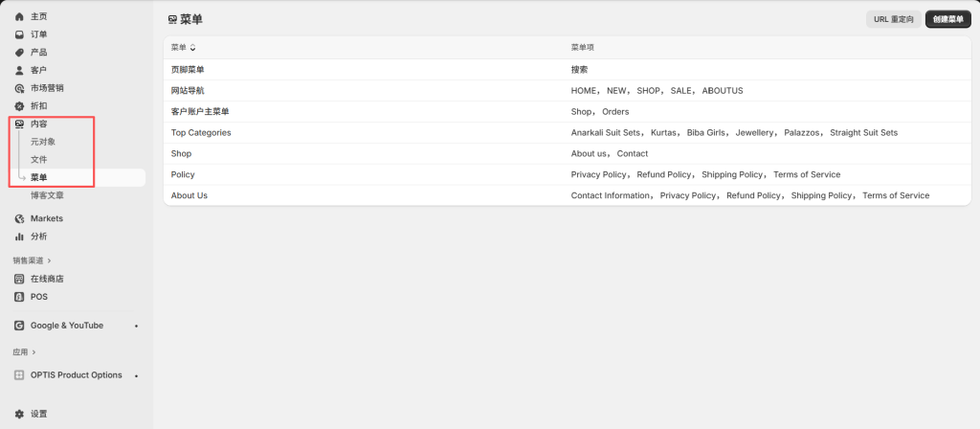Click the Markets globe icon
The image size is (980, 429).
tap(19, 218)
